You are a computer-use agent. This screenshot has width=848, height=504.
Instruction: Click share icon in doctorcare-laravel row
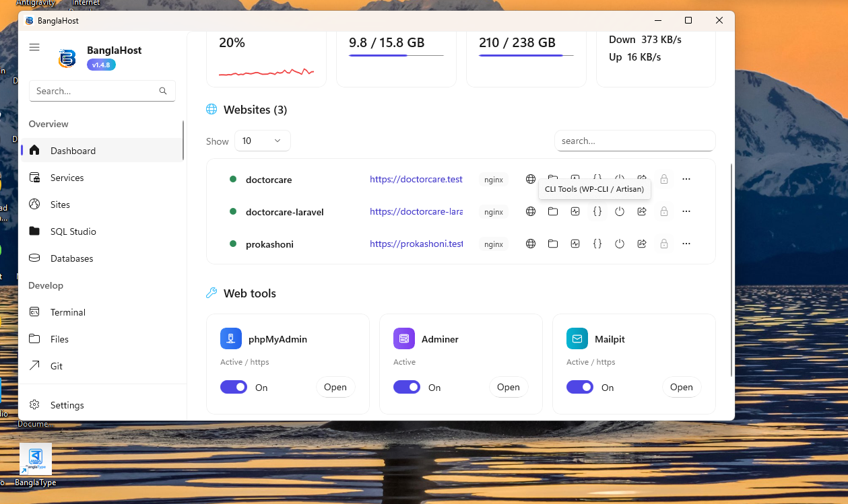(642, 211)
